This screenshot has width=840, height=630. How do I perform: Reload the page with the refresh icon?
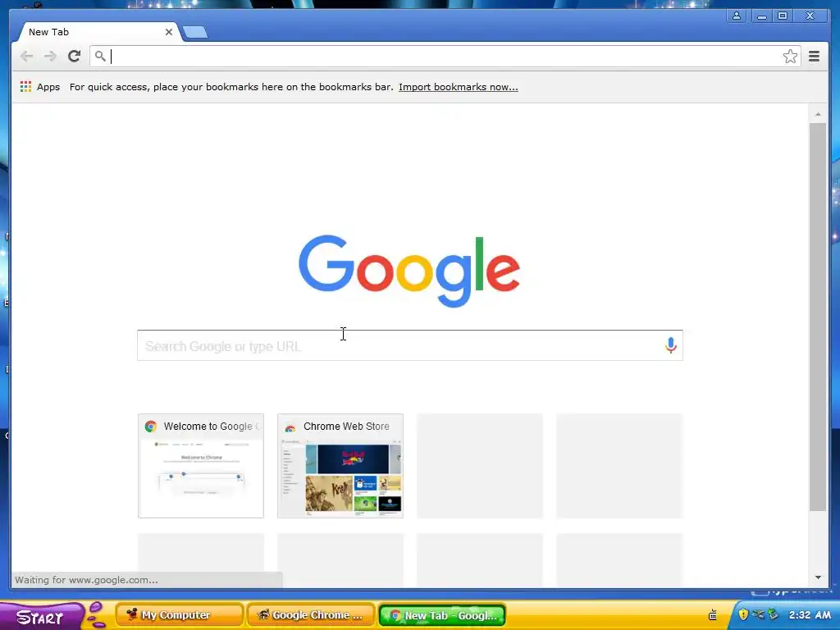pos(75,57)
